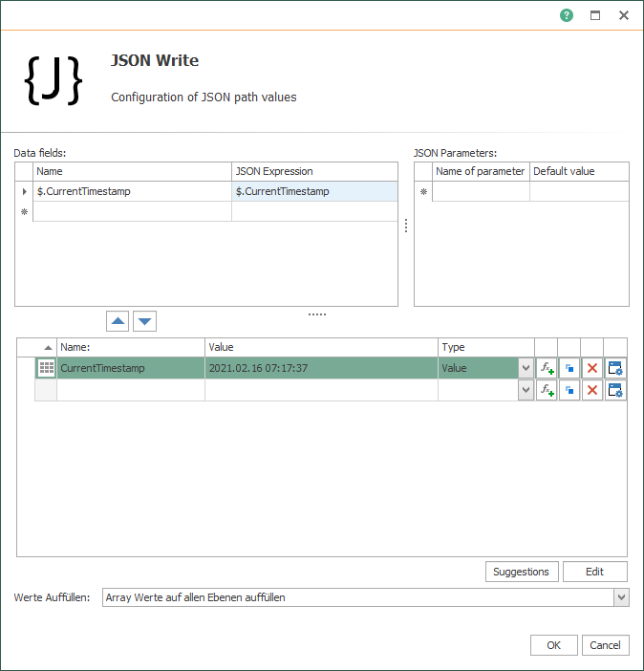This screenshot has width=644, height=671.
Task: Move data field up with up arrow
Action: click(x=118, y=321)
